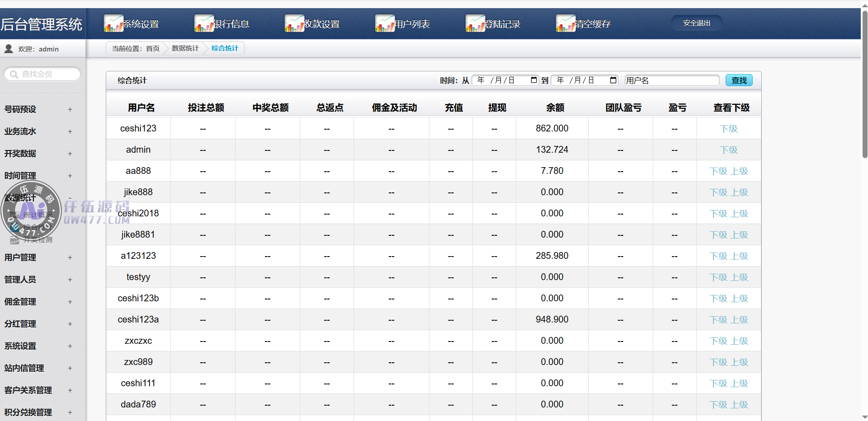Click the 用户名 filter input field
868x421 pixels.
[671, 80]
